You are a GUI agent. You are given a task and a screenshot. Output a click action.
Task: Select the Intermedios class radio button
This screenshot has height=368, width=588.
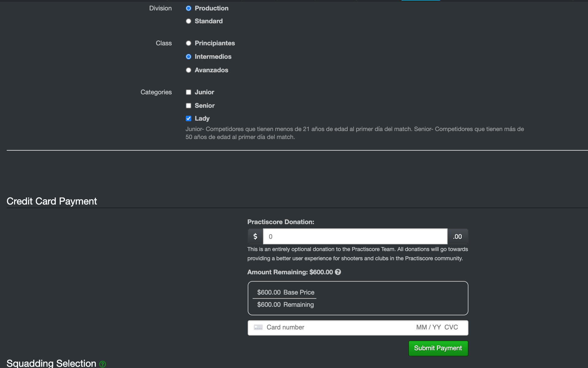(x=189, y=57)
